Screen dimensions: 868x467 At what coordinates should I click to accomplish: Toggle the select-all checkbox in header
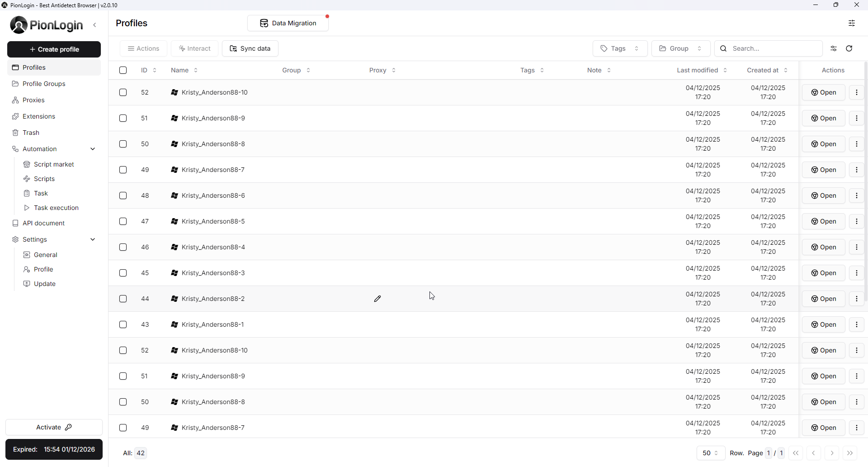[x=123, y=70]
